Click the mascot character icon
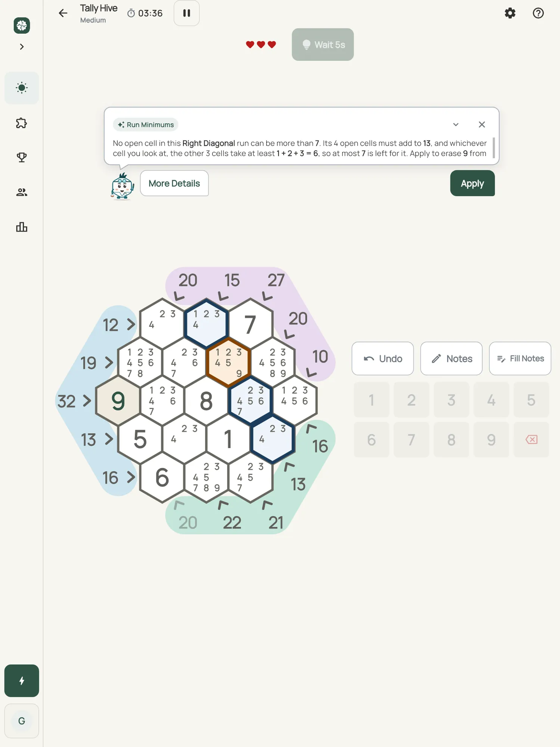Screen dimensions: 560x747 click(122, 186)
